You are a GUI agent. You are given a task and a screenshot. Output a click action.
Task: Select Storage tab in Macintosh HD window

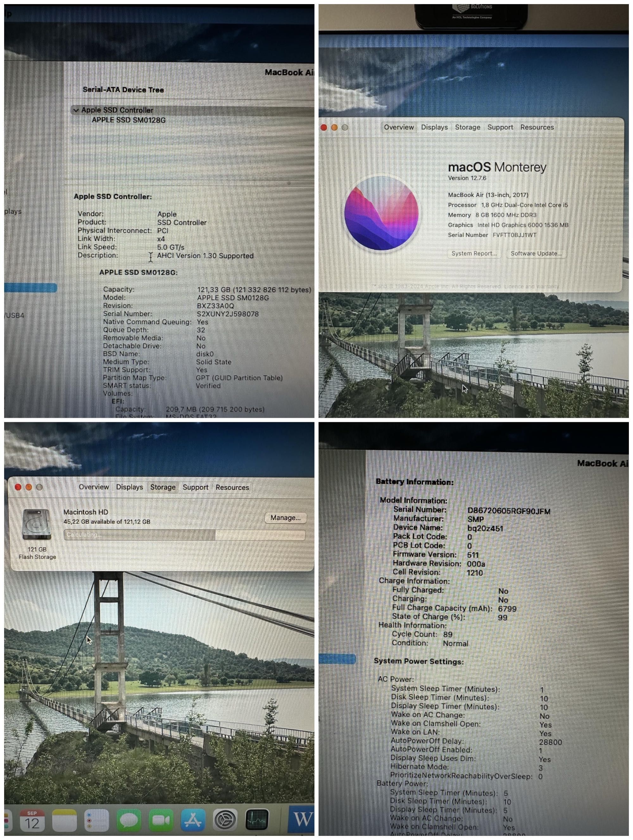(163, 487)
